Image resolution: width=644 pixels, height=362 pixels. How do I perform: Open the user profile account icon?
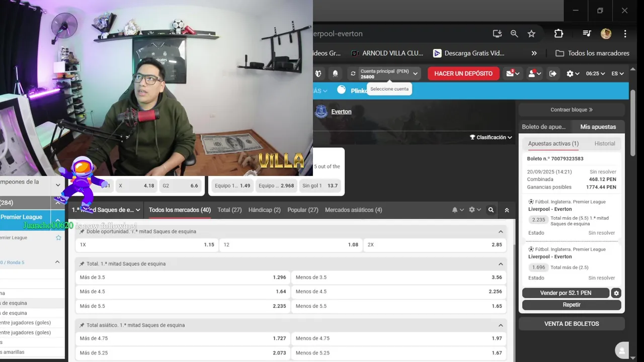click(x=534, y=73)
